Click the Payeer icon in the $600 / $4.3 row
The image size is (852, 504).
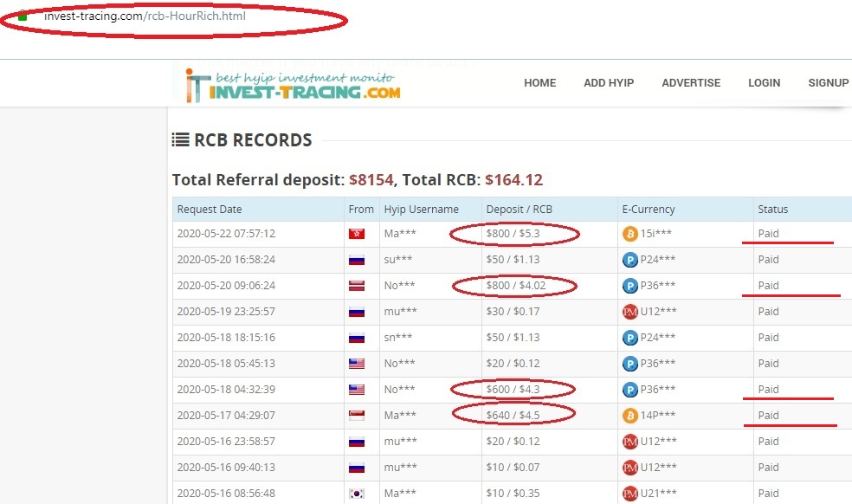[x=629, y=390]
